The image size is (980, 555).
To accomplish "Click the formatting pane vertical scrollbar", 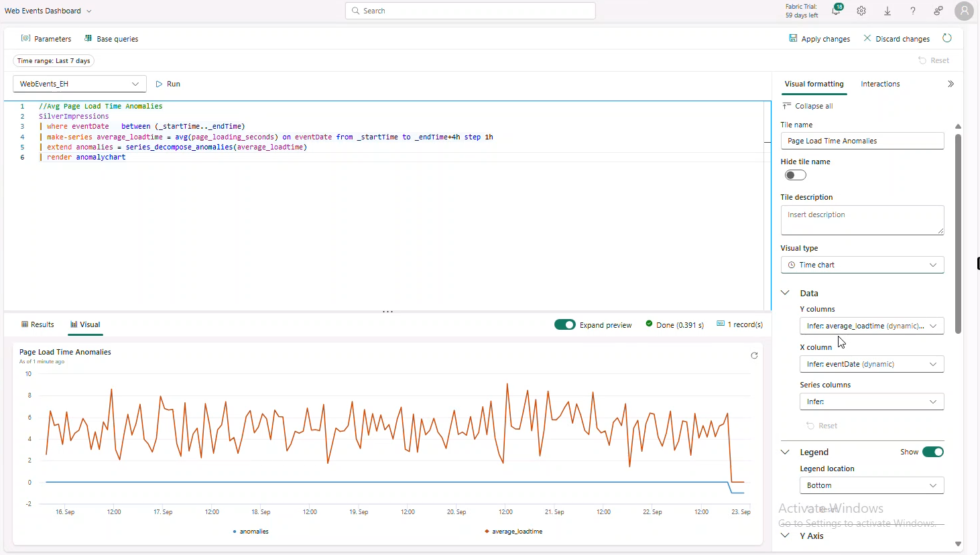I will [x=958, y=235].
